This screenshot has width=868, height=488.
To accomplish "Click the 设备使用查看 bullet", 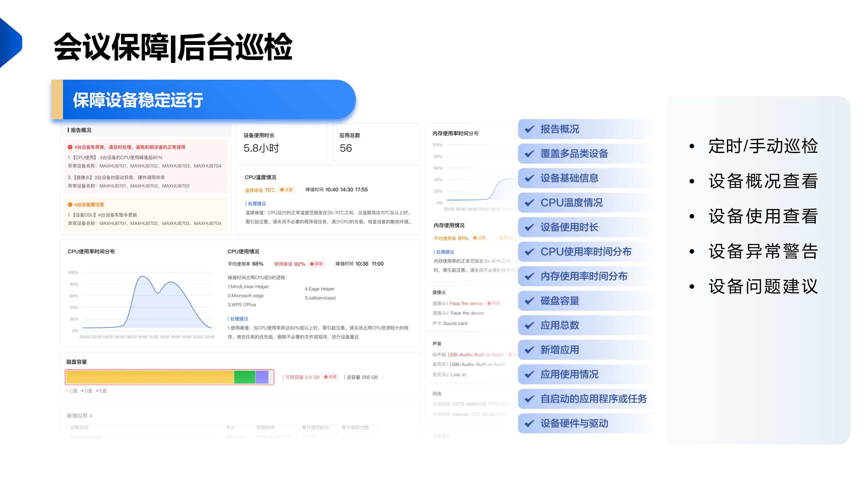I will pyautogui.click(x=763, y=216).
